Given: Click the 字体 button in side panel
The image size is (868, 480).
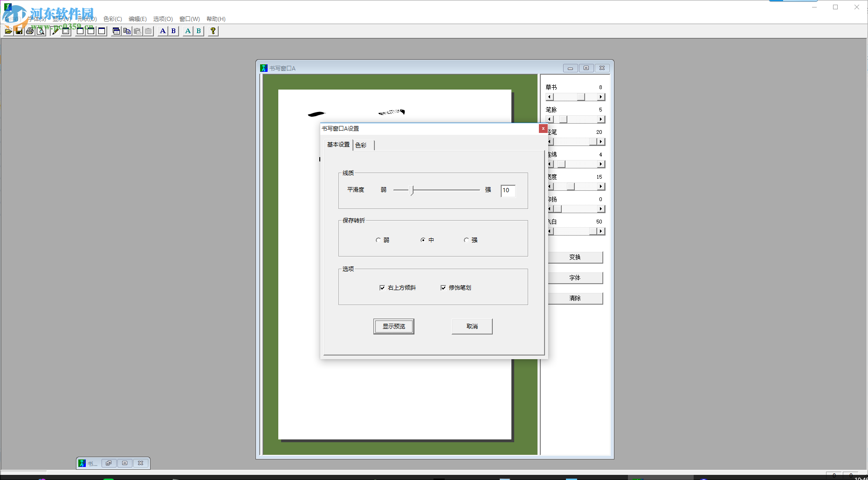Looking at the screenshot, I should click(x=575, y=278).
